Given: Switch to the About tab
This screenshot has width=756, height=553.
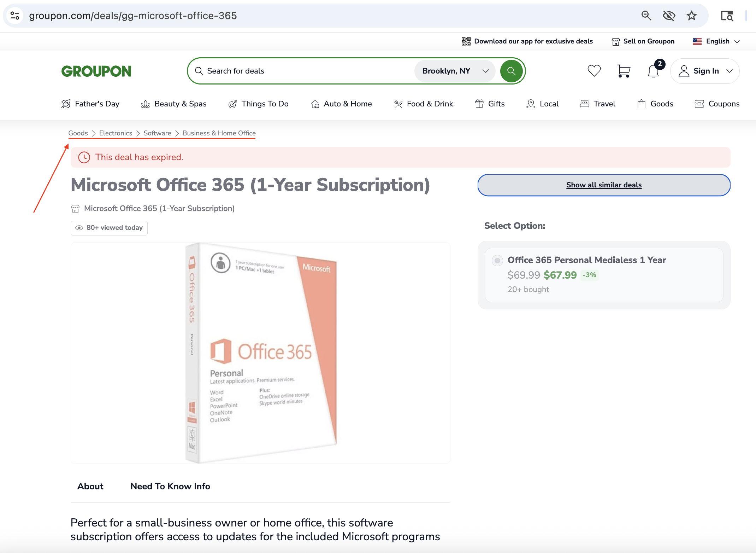Looking at the screenshot, I should click(x=90, y=486).
